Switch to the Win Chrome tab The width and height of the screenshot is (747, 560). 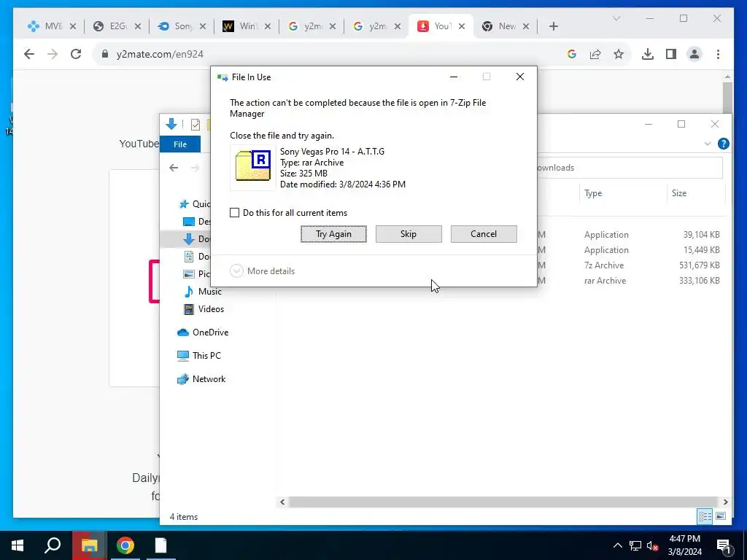coord(247,26)
